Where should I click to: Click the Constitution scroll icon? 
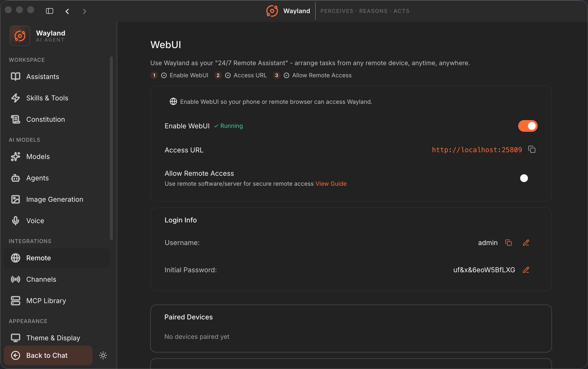click(x=16, y=119)
